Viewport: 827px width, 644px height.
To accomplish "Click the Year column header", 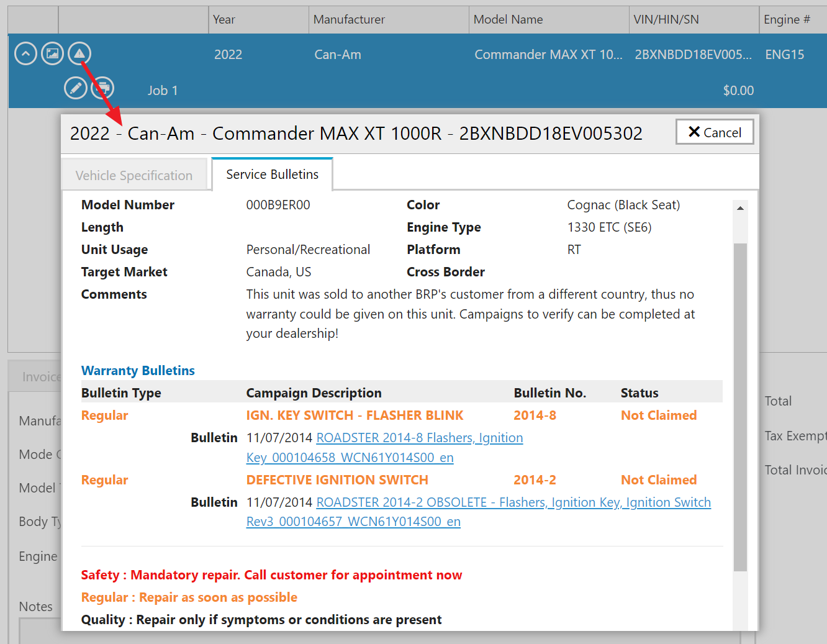I will coord(258,19).
